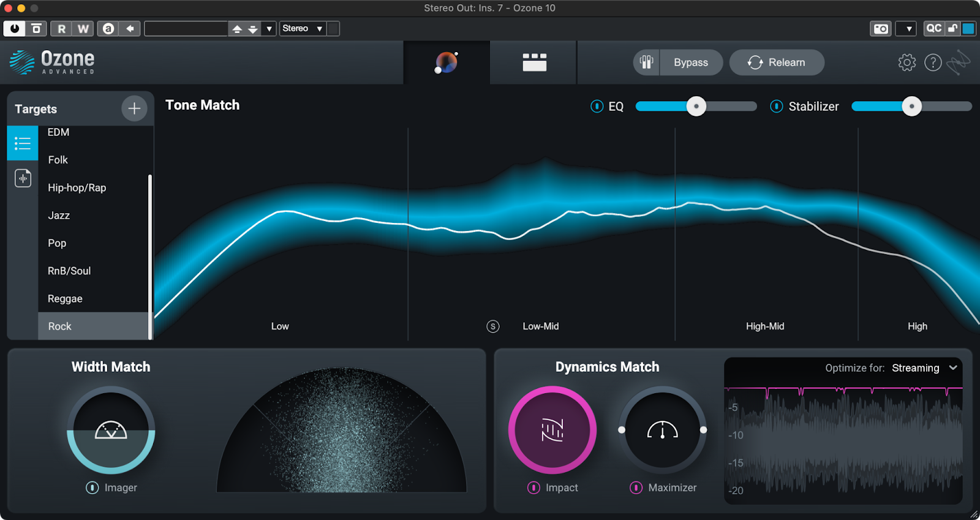
Task: Click the stereo vectorscope display
Action: point(342,430)
